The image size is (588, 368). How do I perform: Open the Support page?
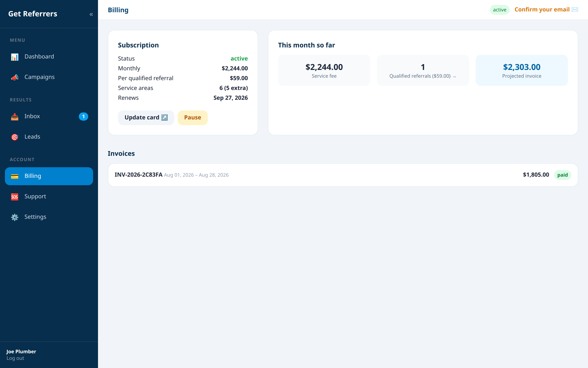coord(49,197)
